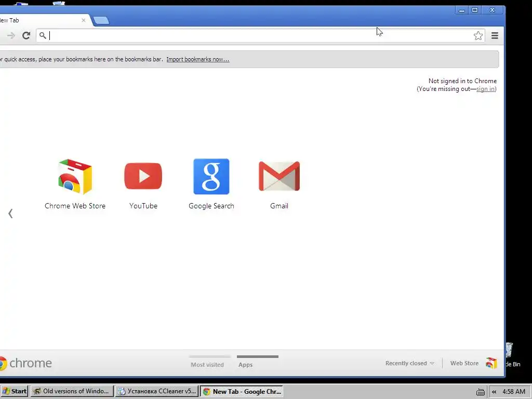The width and height of the screenshot is (532, 399).
Task: Expand hidden tray icons with double chevron
Action: (494, 392)
